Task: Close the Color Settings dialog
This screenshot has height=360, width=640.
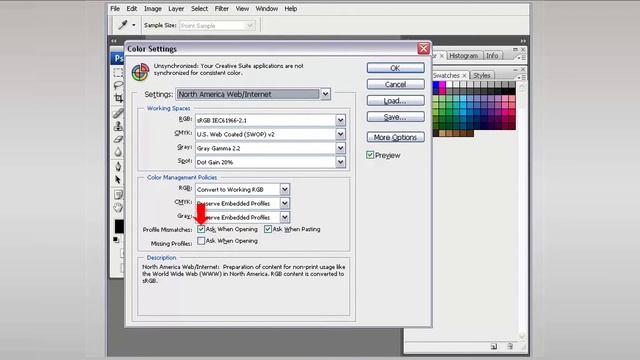Action: (x=424, y=48)
